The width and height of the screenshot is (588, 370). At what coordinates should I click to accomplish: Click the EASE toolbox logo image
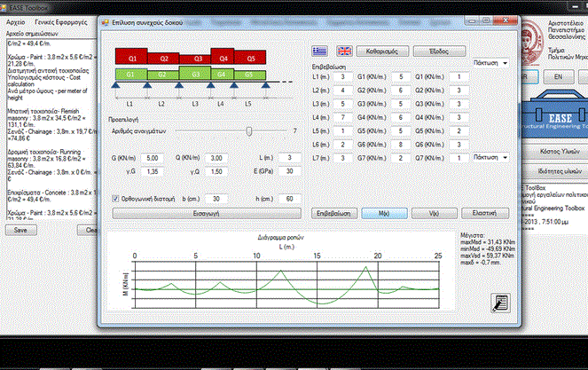[x=555, y=114]
